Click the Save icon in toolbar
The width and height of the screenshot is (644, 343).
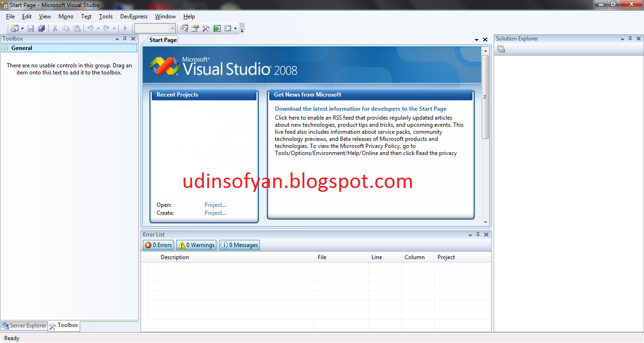[31, 28]
